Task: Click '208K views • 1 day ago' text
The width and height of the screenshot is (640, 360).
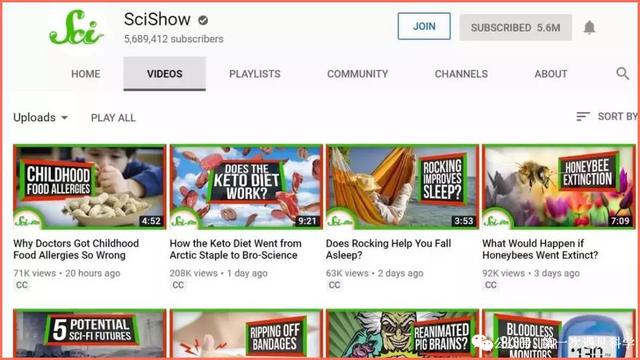Action: pyautogui.click(x=218, y=273)
